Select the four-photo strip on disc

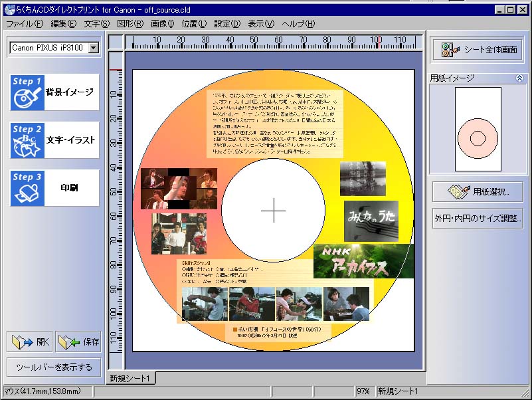click(276, 304)
